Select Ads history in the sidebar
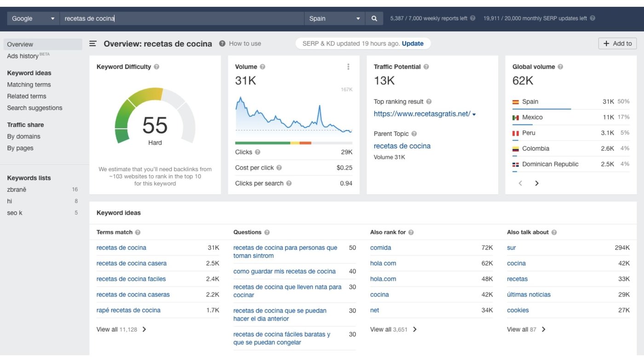The height and width of the screenshot is (362, 644). (x=23, y=56)
